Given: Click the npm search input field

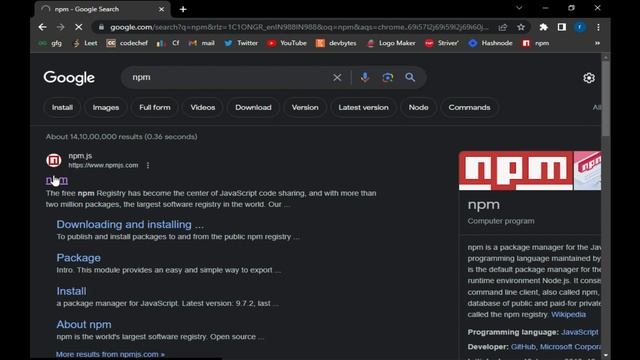Looking at the screenshot, I should coord(229,78).
